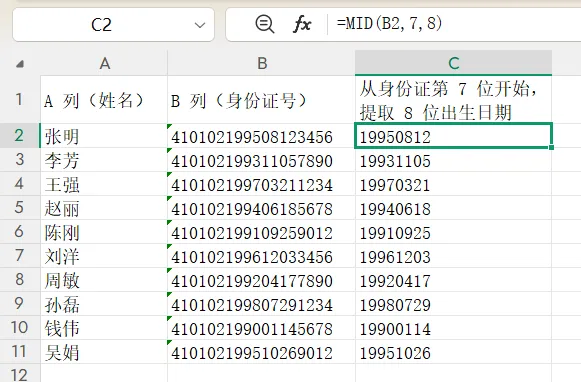Click cell containing 王强
The width and height of the screenshot is (581, 382).
(104, 184)
